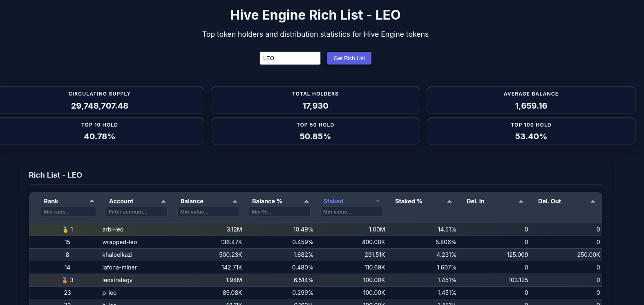Focus the Balance Min value filter field
This screenshot has height=305, width=644.
click(x=208, y=211)
